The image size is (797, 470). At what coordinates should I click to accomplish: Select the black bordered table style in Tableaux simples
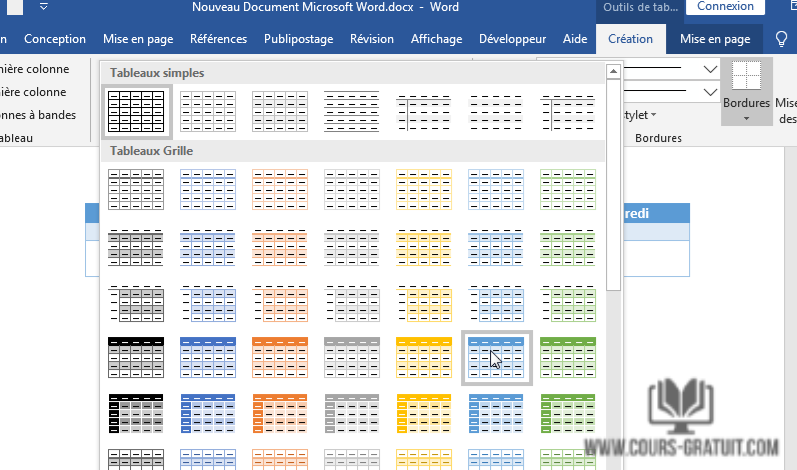click(137, 111)
